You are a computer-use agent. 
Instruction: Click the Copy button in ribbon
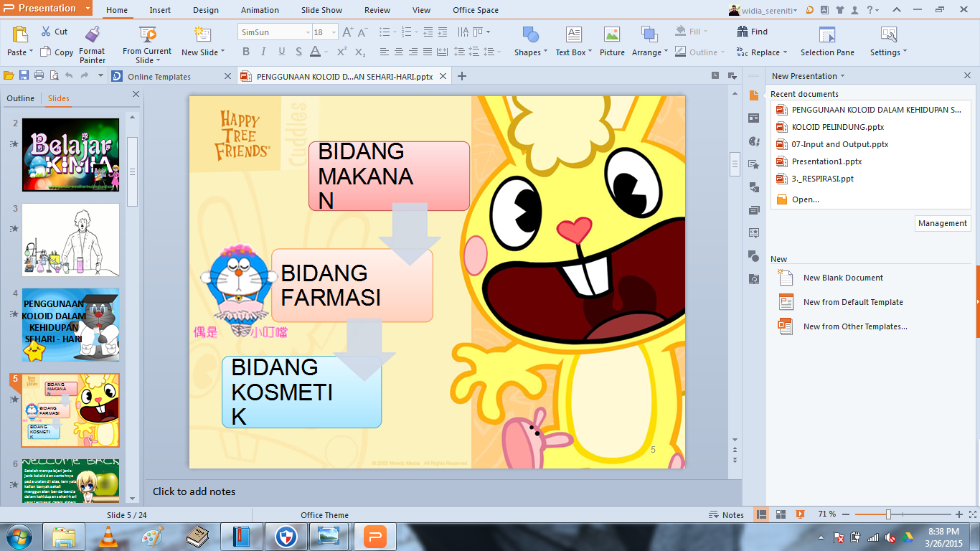(57, 52)
